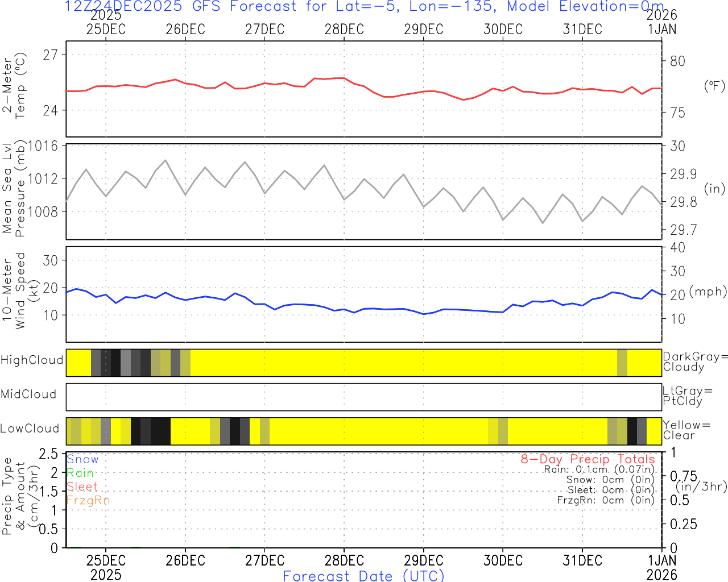Click the Forecast Date (UTC) axis title
The height and width of the screenshot is (582, 728).
click(363, 576)
